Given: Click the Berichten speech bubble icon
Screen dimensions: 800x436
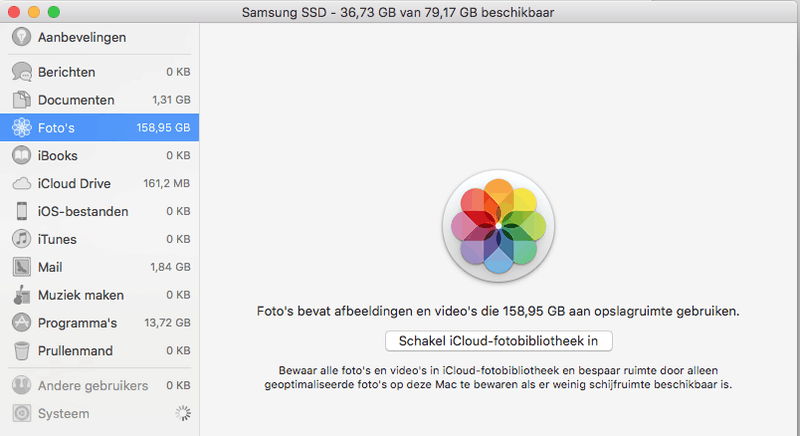Looking at the screenshot, I should pyautogui.click(x=21, y=72).
